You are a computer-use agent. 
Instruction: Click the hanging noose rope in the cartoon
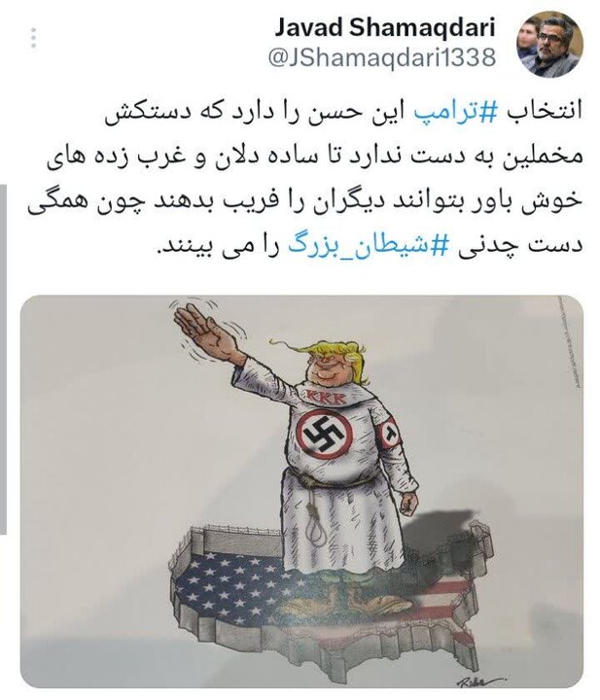tap(311, 520)
